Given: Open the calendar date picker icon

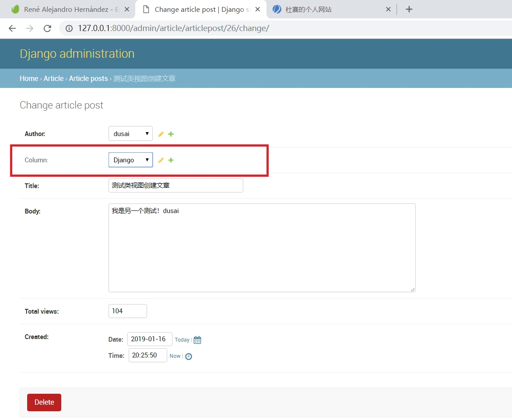Looking at the screenshot, I should coord(197,340).
